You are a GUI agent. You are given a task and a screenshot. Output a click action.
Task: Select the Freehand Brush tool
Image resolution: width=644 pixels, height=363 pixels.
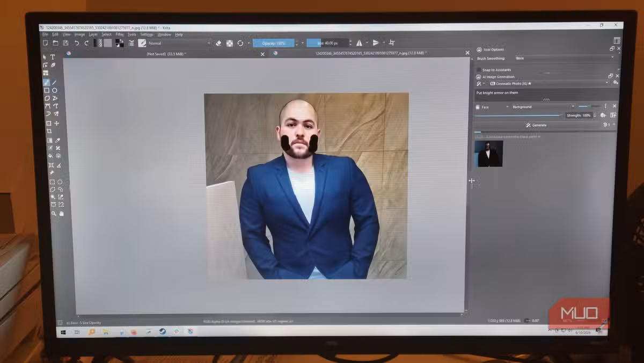click(46, 83)
